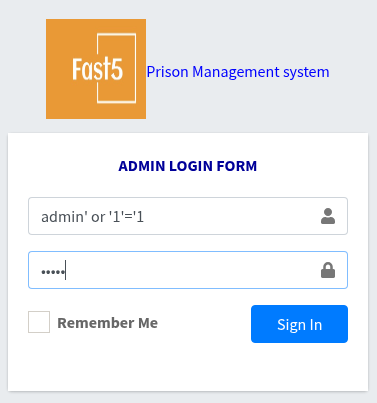Click the blinking text cursor in the password field

[66, 270]
